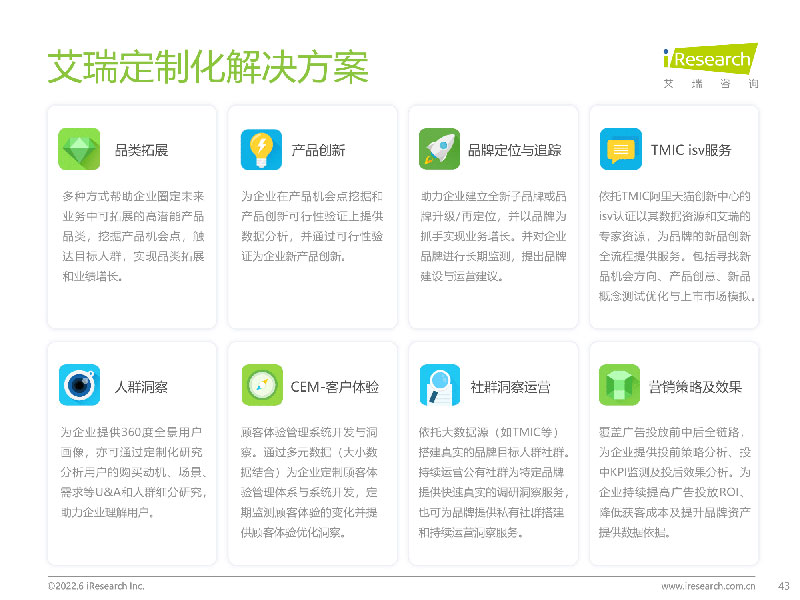Click the rocket icon for 品牌定位与追踪
This screenshot has height=600, width=800.
coord(439,149)
